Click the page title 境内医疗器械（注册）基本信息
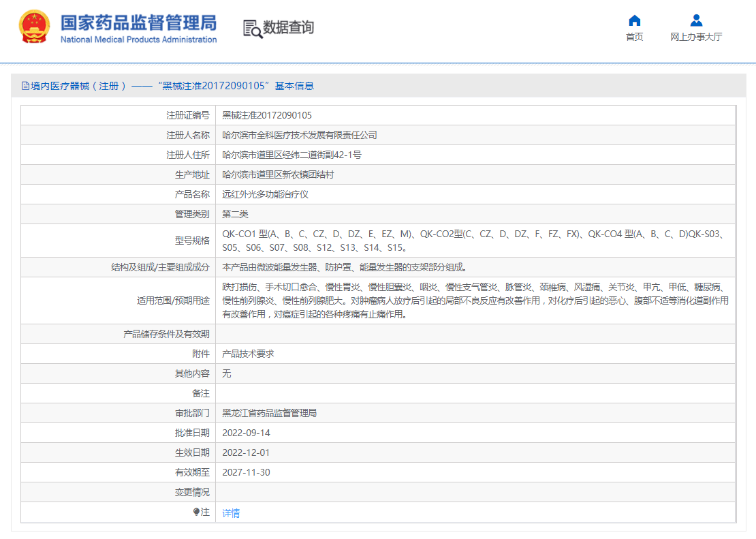Image resolution: width=756 pixels, height=539 pixels. click(x=172, y=86)
